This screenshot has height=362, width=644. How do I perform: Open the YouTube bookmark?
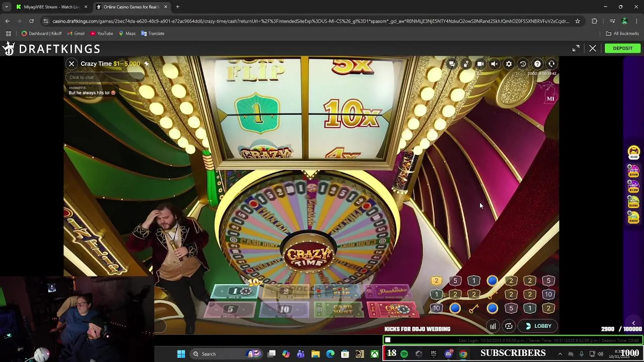(102, 34)
